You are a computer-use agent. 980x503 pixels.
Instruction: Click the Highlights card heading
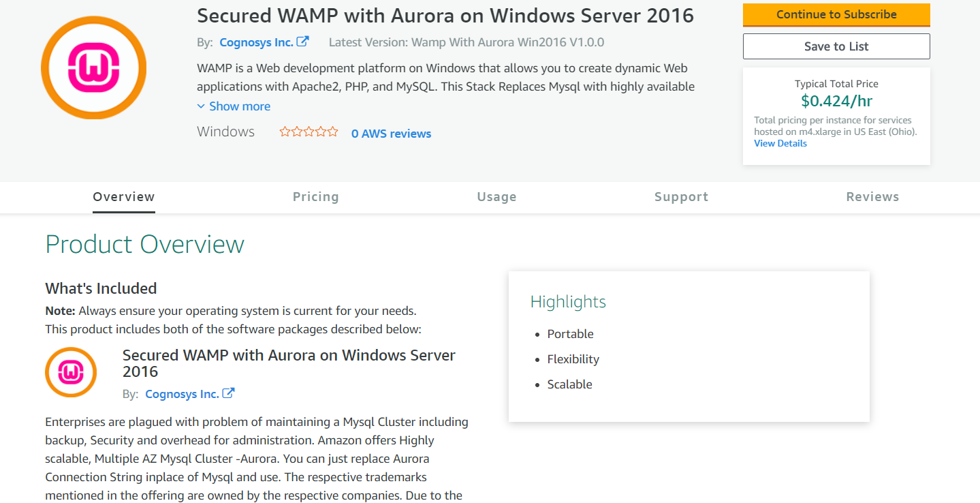(568, 302)
